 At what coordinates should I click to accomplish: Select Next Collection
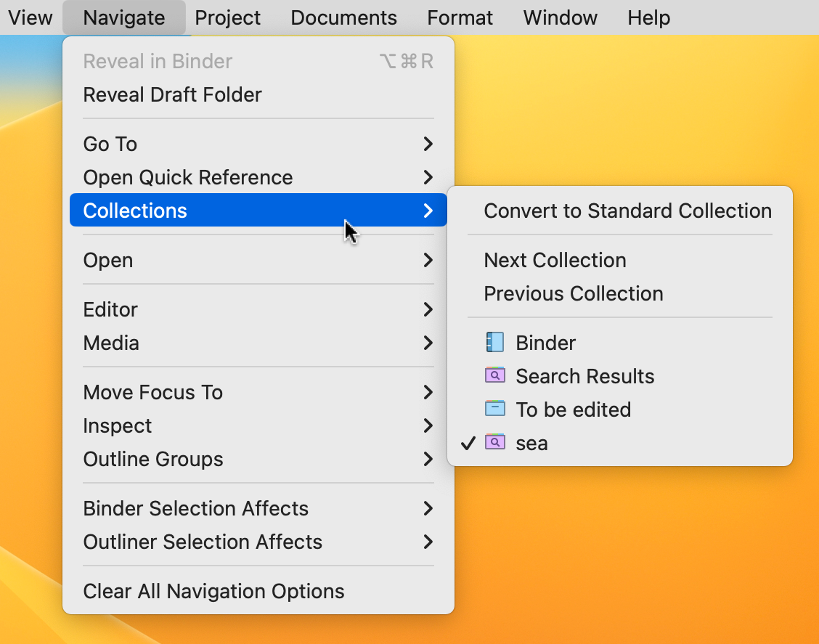coord(555,260)
